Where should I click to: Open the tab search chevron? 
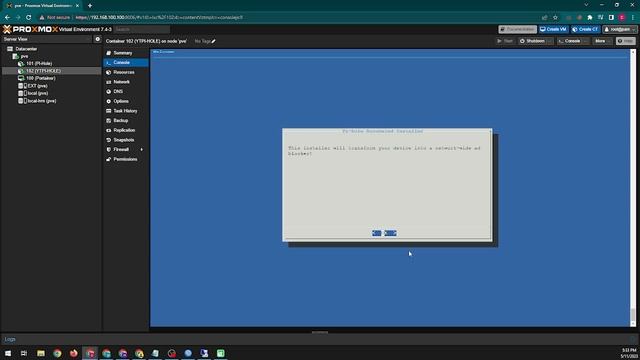click(586, 5)
